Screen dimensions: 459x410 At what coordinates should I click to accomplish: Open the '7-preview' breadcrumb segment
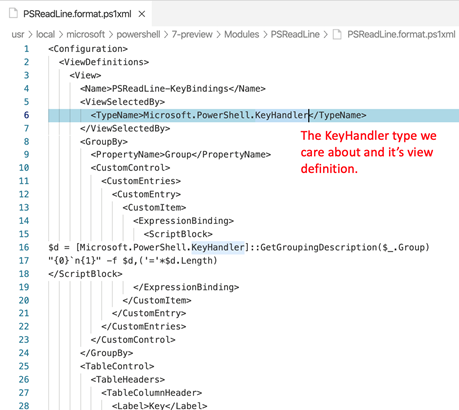click(192, 34)
